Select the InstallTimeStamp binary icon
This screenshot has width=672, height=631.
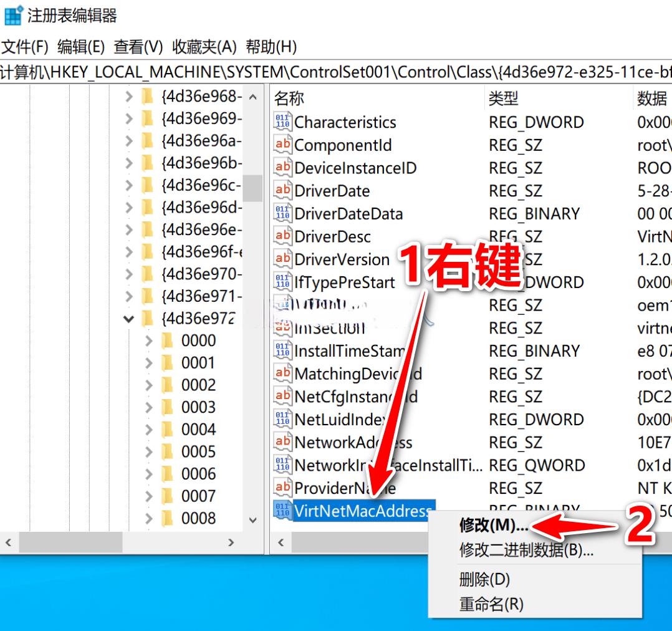[x=282, y=350]
